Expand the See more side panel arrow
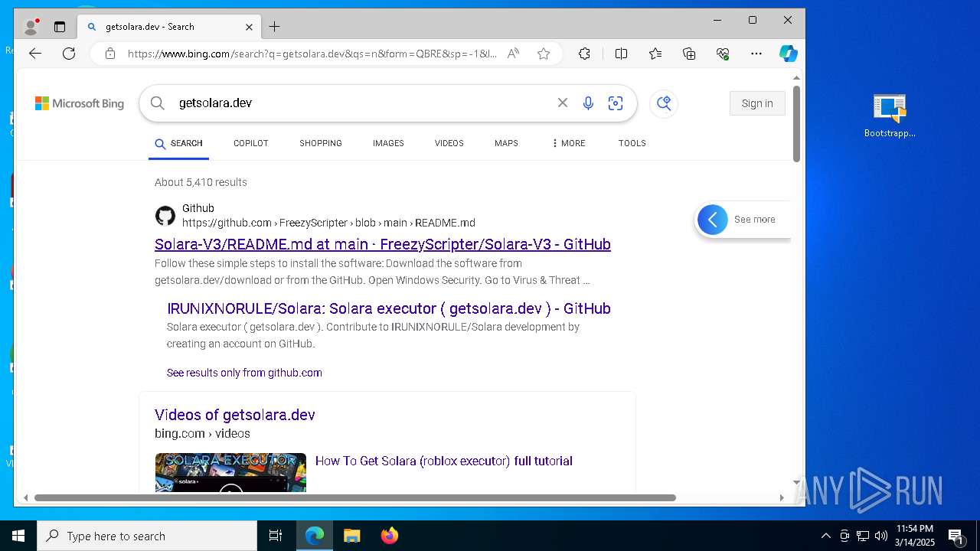980x551 pixels. (x=713, y=220)
